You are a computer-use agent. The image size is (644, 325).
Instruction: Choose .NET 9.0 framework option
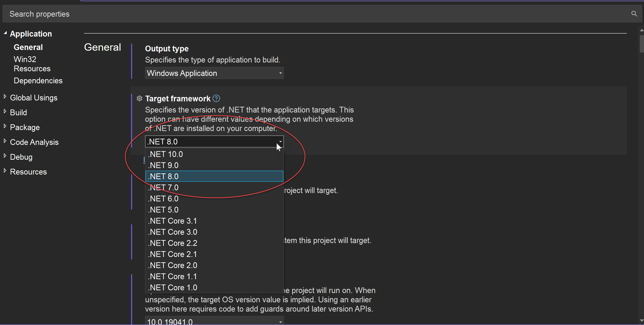[x=163, y=165]
